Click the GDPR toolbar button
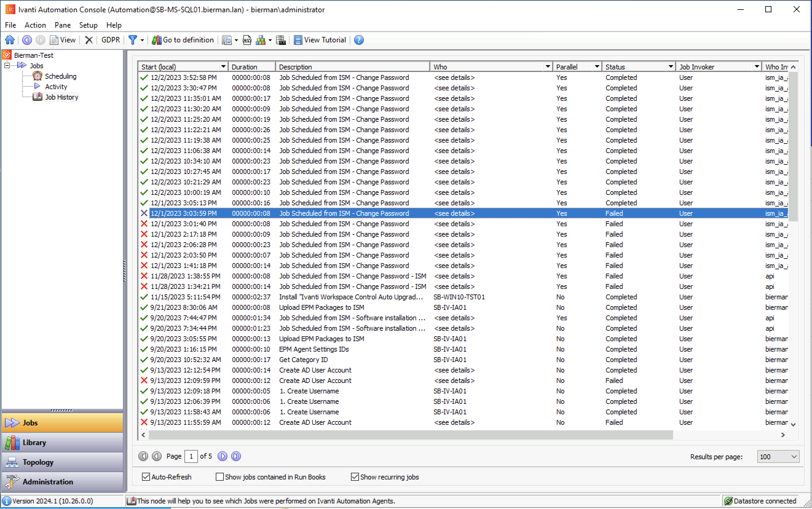Viewport: 812px width, 509px height. coord(111,40)
